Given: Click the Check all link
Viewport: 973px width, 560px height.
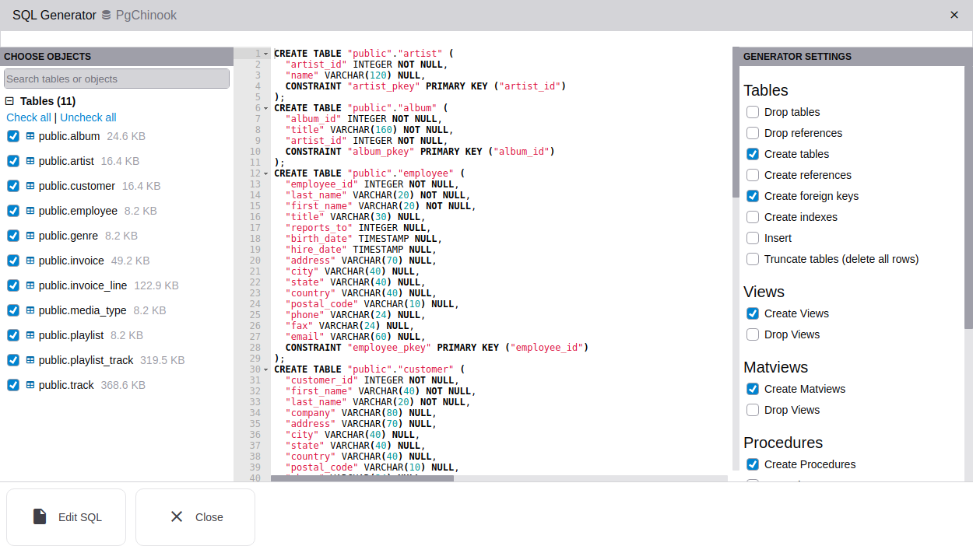Looking at the screenshot, I should pyautogui.click(x=29, y=117).
